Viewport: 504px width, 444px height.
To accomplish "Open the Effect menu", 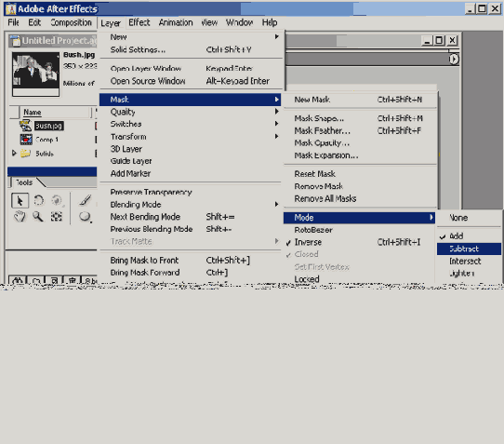I will [x=139, y=22].
